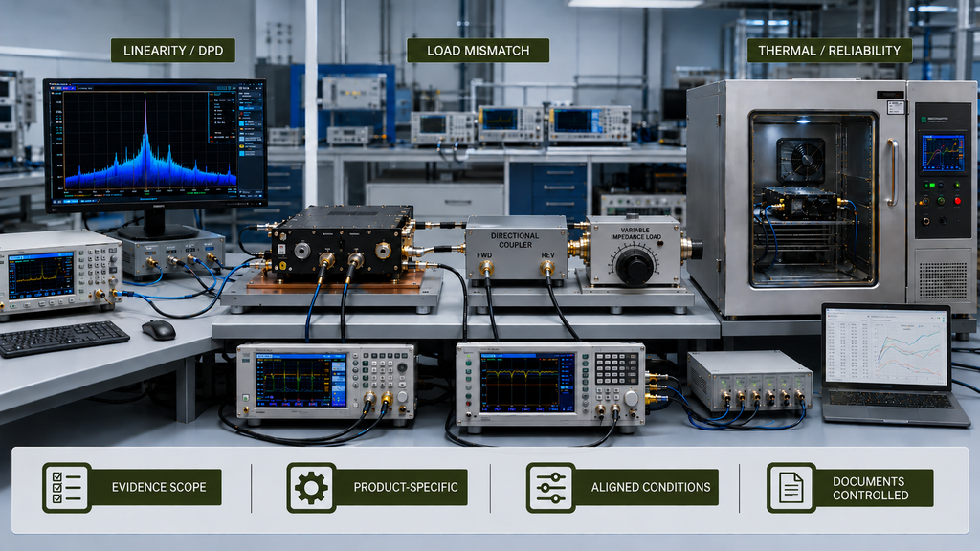Click the variable impedance load dial knob

coord(635,266)
